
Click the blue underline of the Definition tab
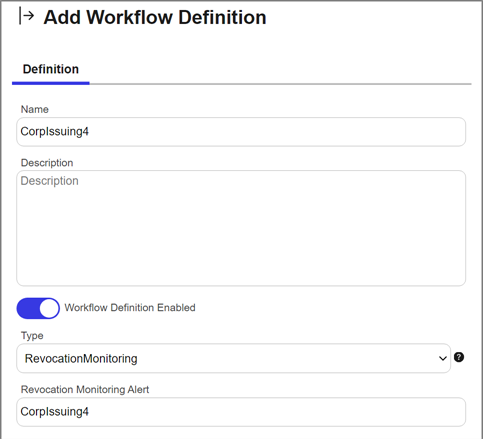[x=51, y=83]
